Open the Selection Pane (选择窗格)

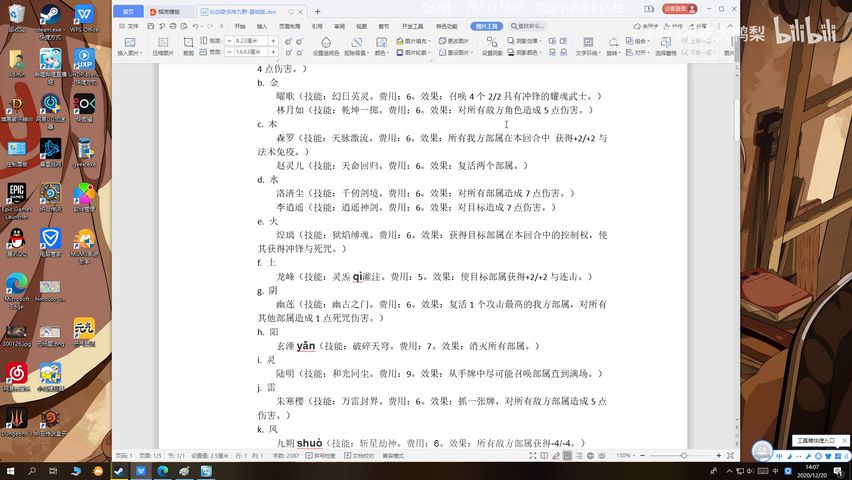coord(666,46)
